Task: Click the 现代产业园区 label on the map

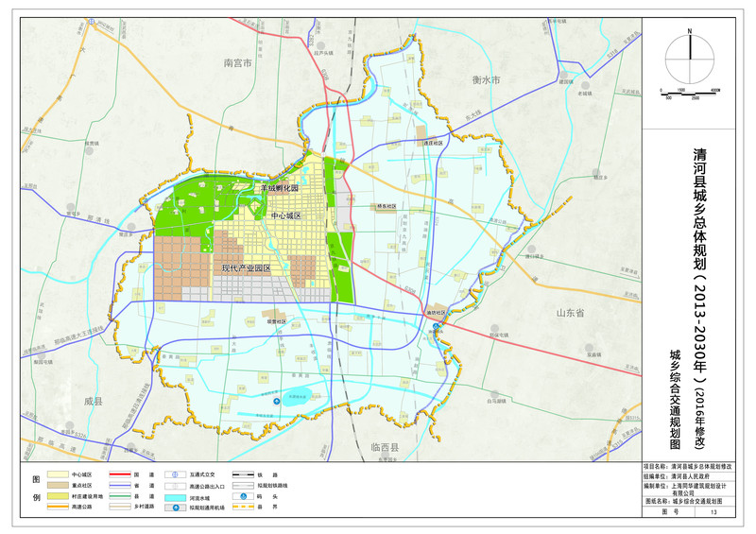Action: [x=246, y=268]
